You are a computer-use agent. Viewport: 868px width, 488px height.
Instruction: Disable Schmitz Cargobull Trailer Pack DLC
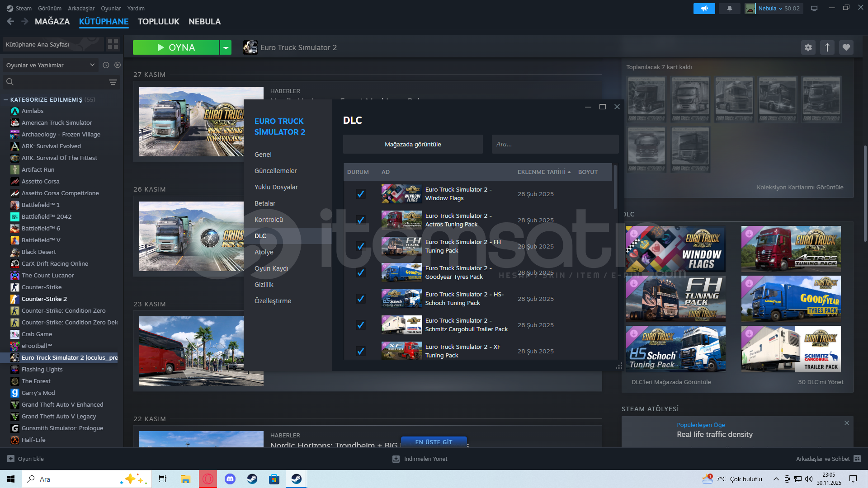pos(360,325)
